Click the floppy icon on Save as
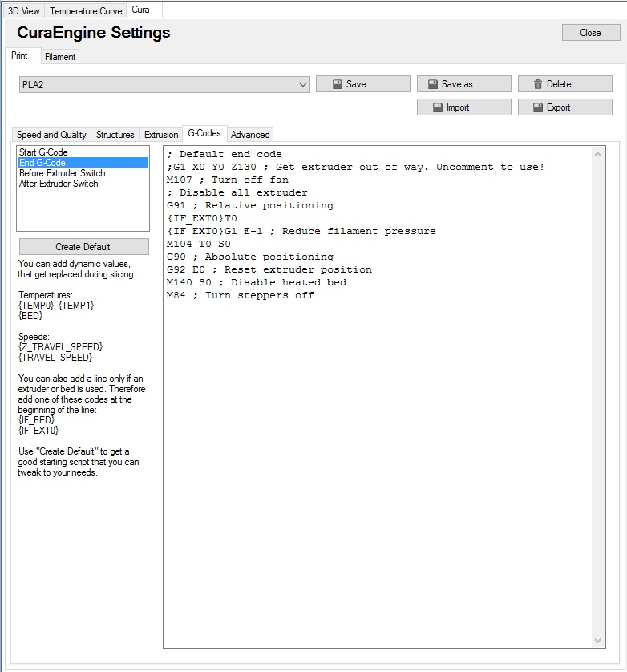 (433, 84)
